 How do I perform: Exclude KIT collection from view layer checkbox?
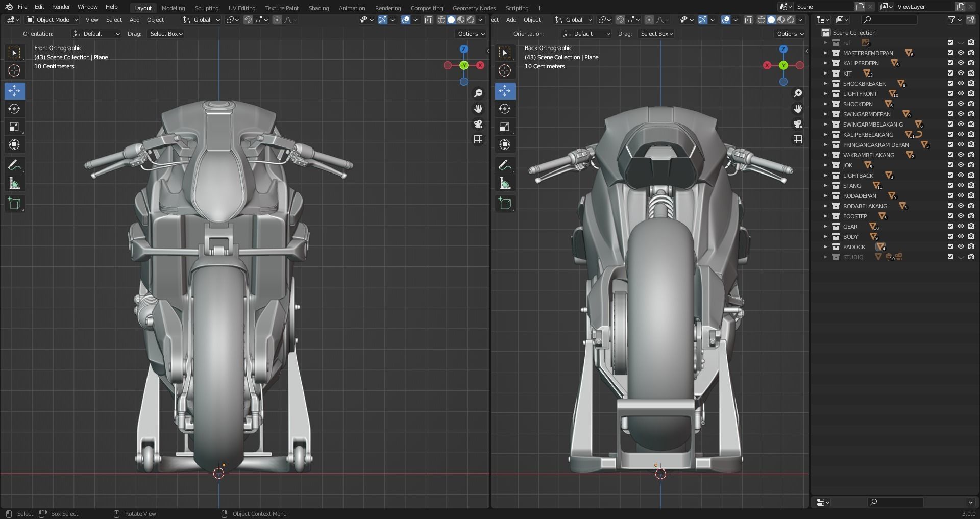(x=950, y=73)
